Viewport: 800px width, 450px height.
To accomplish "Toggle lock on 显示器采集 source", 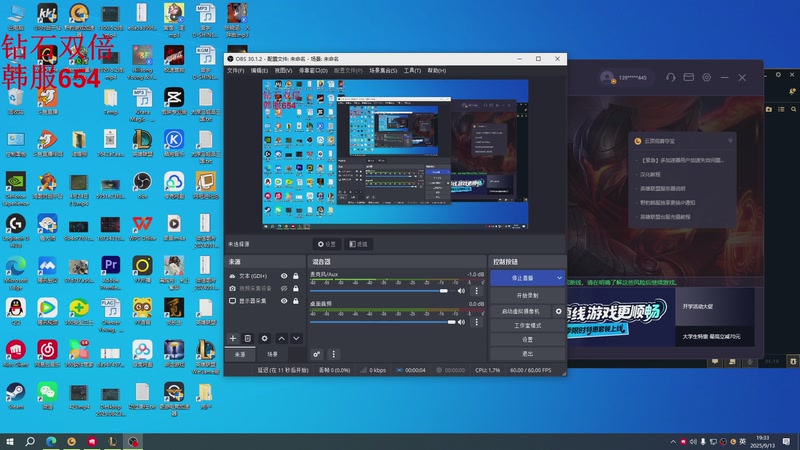I will (x=296, y=301).
